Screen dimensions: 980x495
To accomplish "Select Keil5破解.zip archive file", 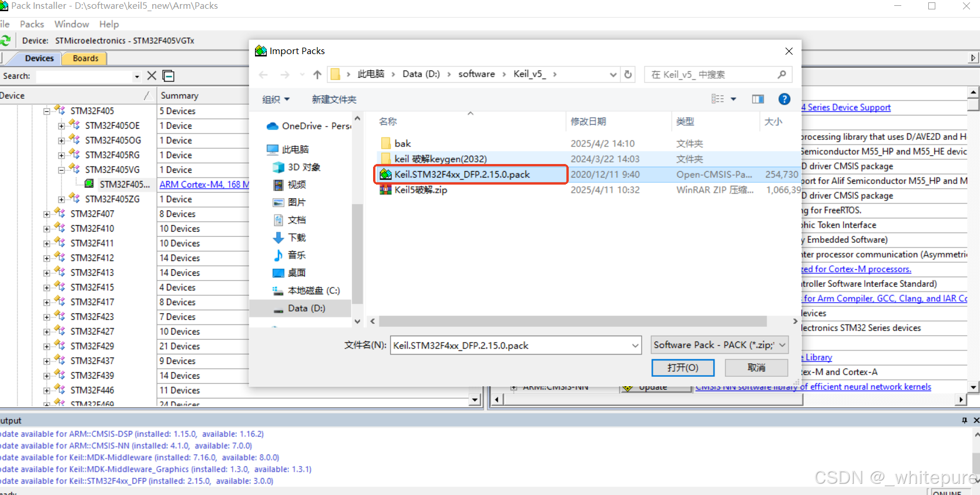I will click(421, 190).
